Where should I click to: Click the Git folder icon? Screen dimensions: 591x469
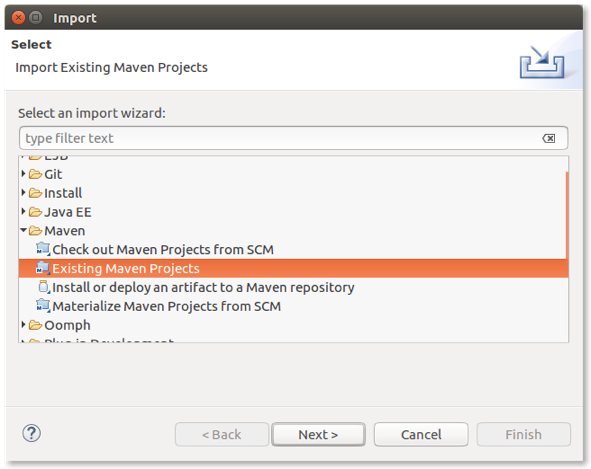[x=35, y=174]
